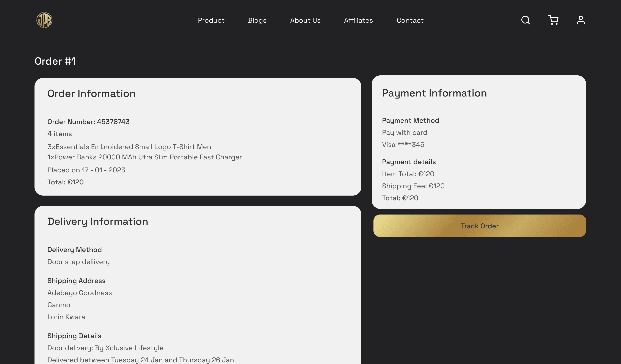The width and height of the screenshot is (621, 364).
Task: Click the Order #1 heading
Action: point(55,61)
